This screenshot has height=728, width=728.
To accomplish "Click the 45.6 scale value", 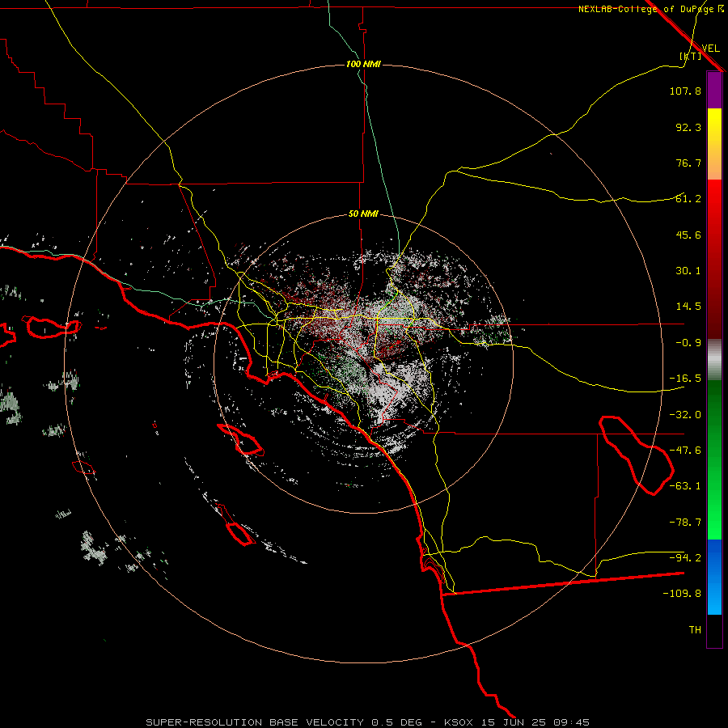I will tap(688, 235).
